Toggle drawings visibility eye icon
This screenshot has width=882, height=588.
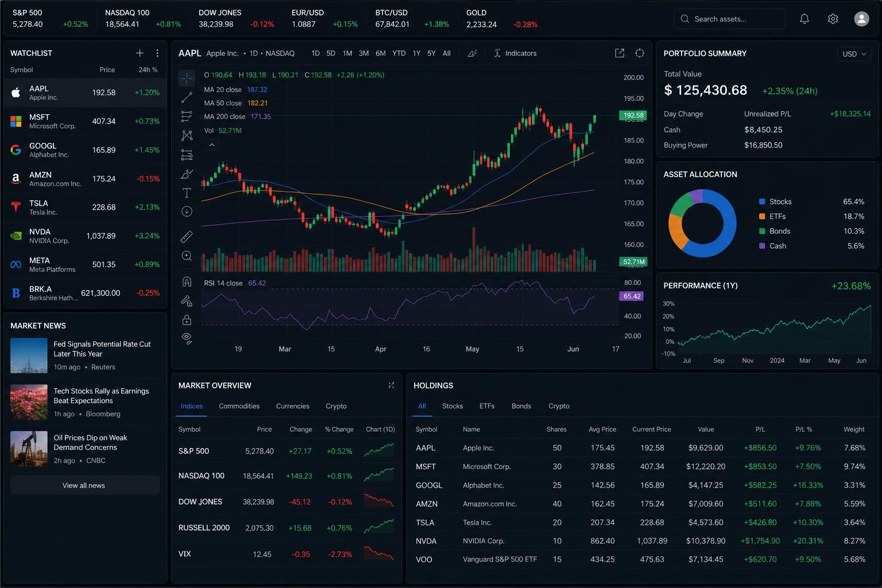tap(187, 338)
